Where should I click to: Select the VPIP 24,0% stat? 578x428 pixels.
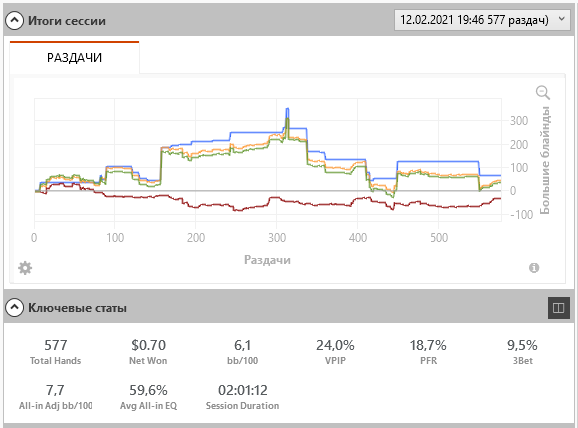(x=335, y=352)
